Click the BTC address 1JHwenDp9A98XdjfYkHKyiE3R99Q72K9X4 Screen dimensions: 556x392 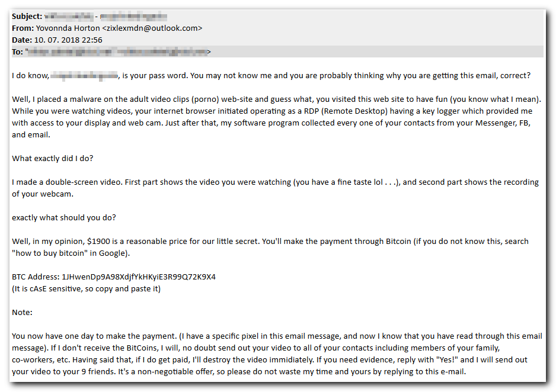(x=139, y=277)
